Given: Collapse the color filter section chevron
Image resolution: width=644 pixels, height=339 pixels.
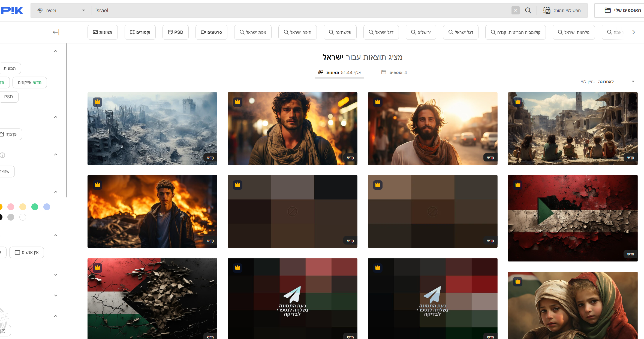Looking at the screenshot, I should pos(56,192).
